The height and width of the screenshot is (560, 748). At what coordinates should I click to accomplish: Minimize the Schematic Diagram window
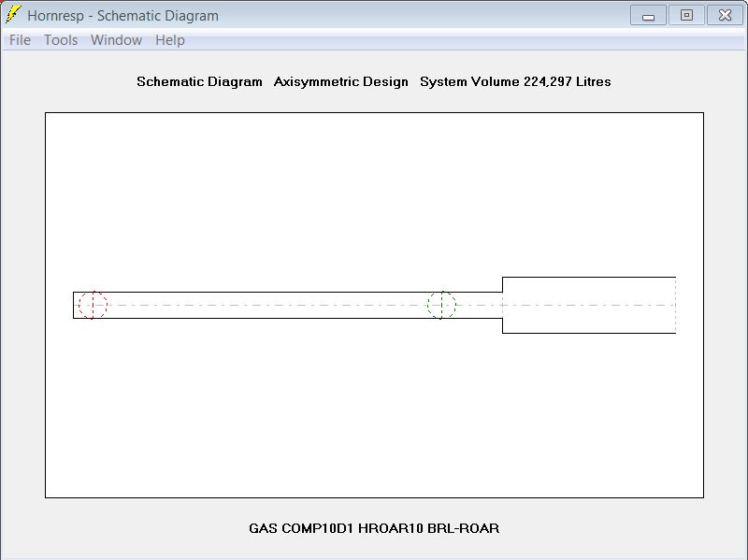point(648,15)
